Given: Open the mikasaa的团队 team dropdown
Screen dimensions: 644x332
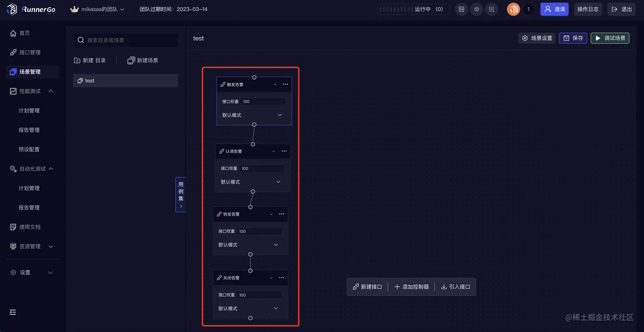Looking at the screenshot, I should pos(97,9).
